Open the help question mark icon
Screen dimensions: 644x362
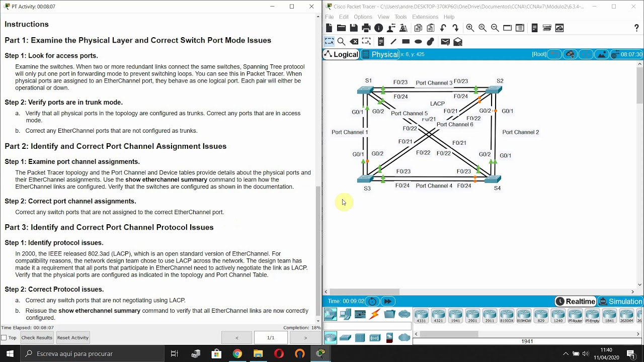pos(636,28)
